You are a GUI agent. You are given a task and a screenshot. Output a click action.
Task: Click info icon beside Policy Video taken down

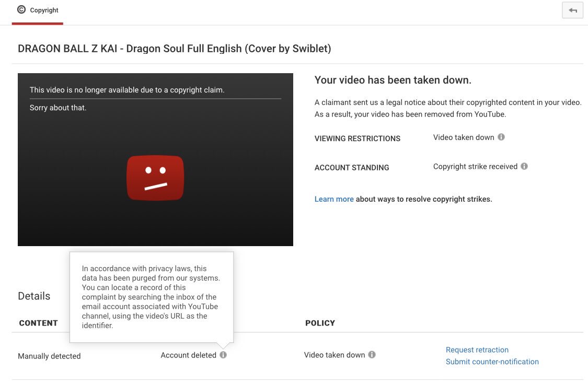[372, 355]
